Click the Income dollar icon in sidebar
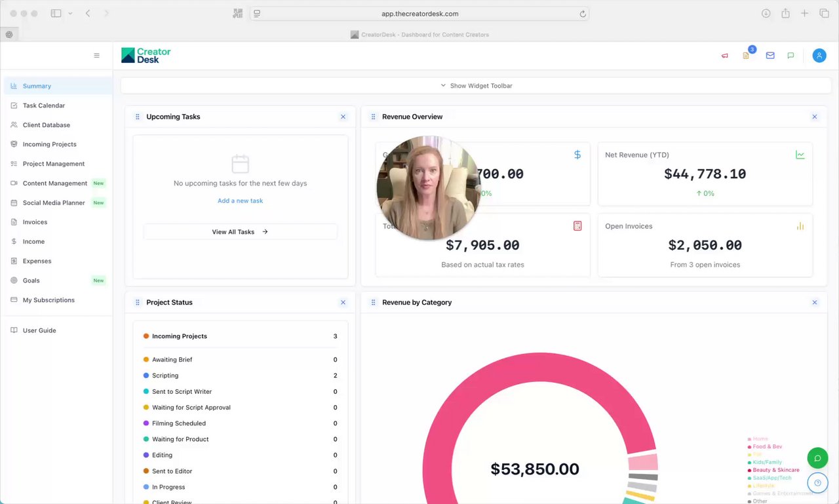 click(x=14, y=242)
